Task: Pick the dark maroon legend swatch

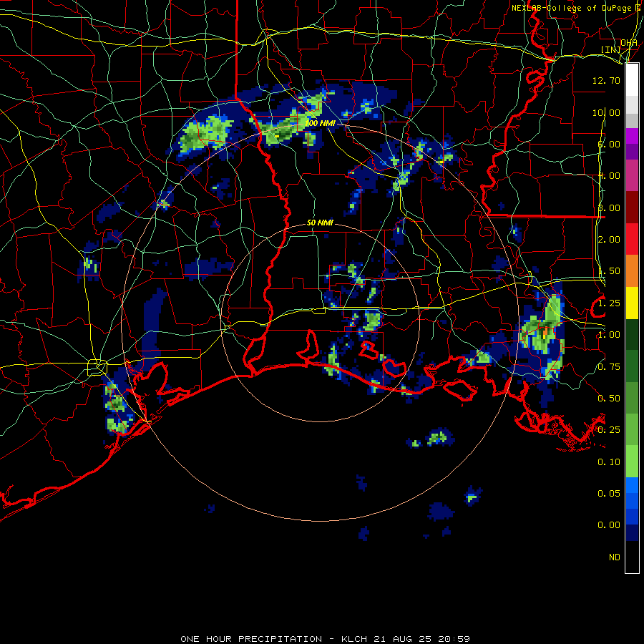Action: point(632,208)
